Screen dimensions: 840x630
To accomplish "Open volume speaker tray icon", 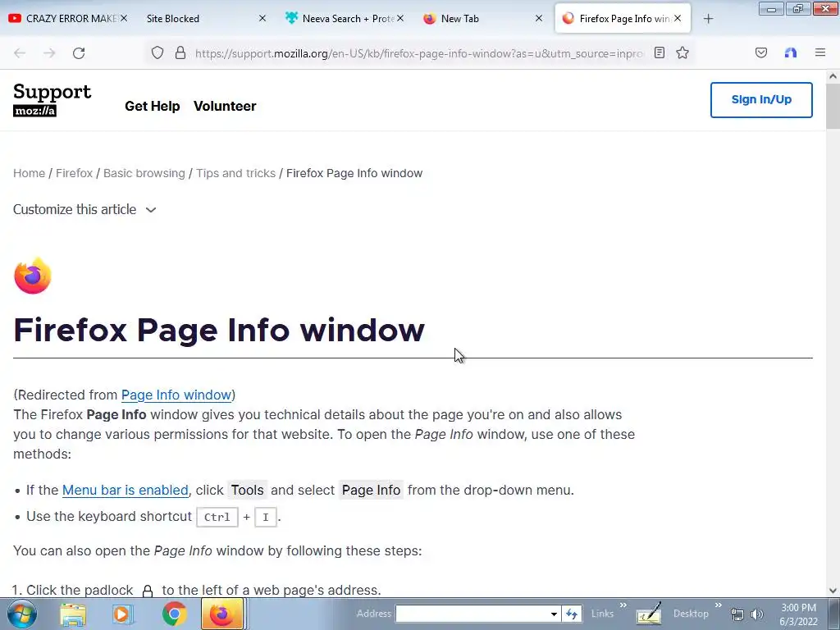I will click(757, 614).
